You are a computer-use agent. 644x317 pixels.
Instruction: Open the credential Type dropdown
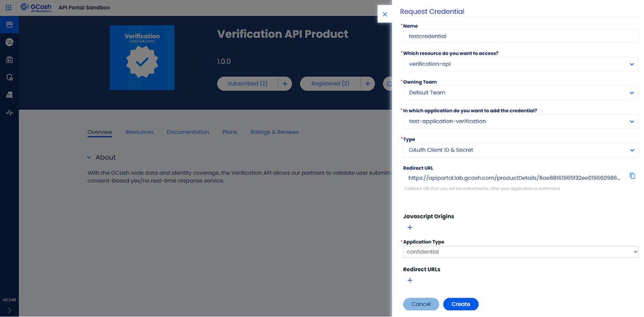click(x=520, y=150)
